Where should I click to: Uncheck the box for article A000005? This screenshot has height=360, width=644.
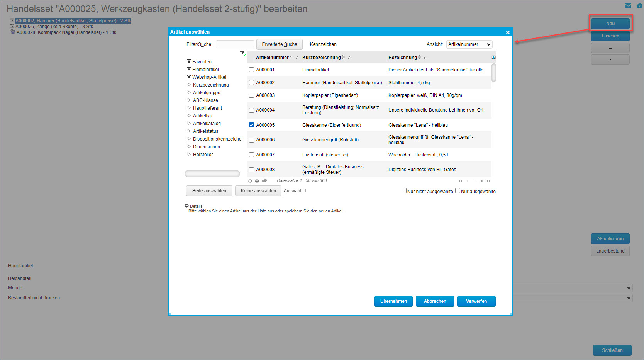(x=251, y=125)
